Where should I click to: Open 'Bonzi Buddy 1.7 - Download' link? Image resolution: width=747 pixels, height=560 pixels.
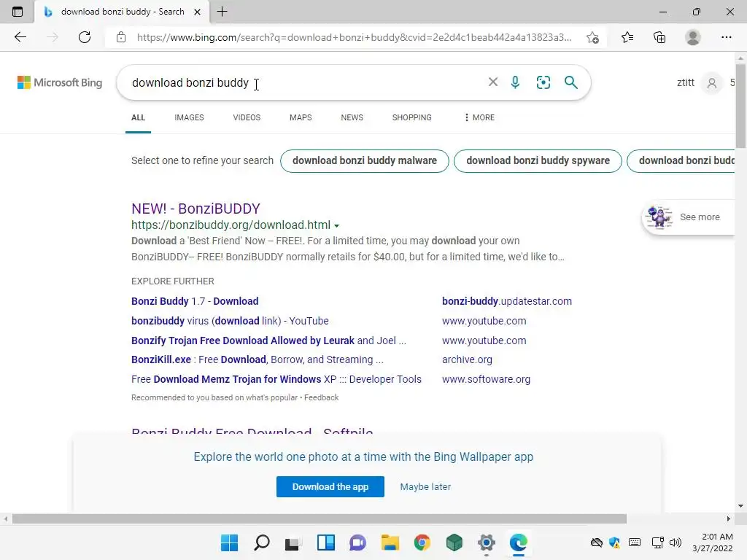click(195, 301)
